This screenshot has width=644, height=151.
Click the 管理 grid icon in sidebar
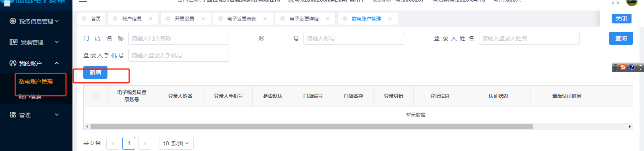click(13, 115)
